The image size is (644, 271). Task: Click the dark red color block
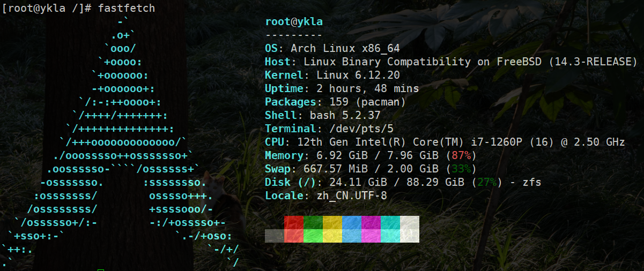(x=293, y=222)
